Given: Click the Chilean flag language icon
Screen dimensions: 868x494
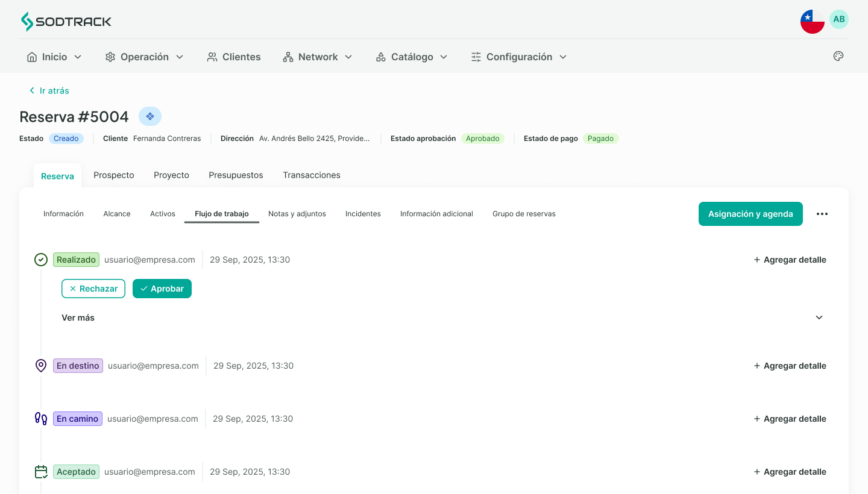Looking at the screenshot, I should 813,20.
